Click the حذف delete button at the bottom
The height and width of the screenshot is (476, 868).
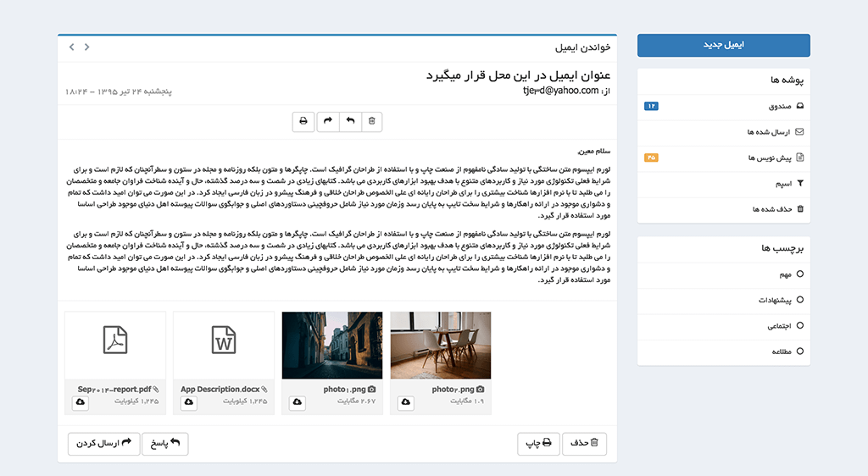click(585, 443)
